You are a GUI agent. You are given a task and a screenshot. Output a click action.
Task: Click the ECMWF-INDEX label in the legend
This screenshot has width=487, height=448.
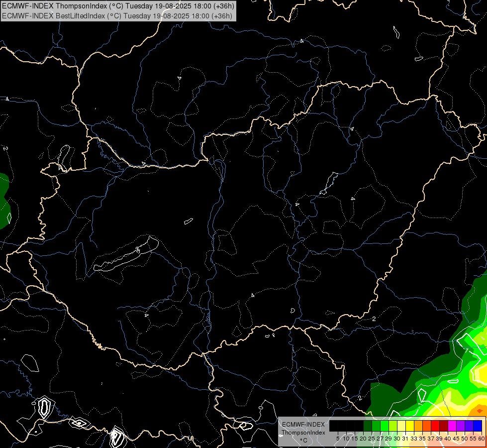click(x=303, y=425)
